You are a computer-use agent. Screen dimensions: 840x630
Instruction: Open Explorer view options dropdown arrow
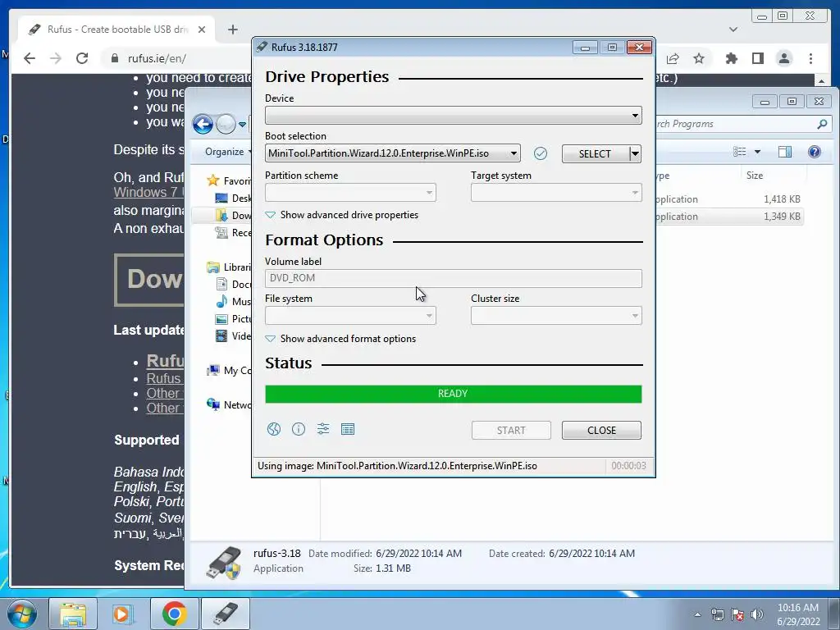tap(757, 152)
